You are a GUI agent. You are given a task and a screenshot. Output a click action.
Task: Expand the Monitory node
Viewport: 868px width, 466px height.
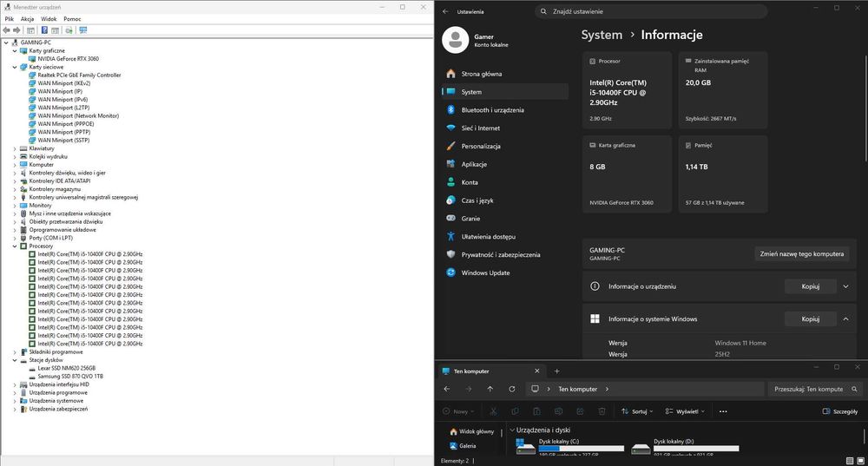tap(15, 206)
